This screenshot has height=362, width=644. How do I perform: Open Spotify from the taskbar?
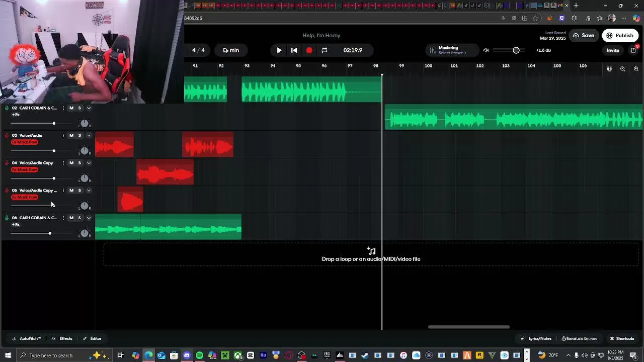click(199, 355)
